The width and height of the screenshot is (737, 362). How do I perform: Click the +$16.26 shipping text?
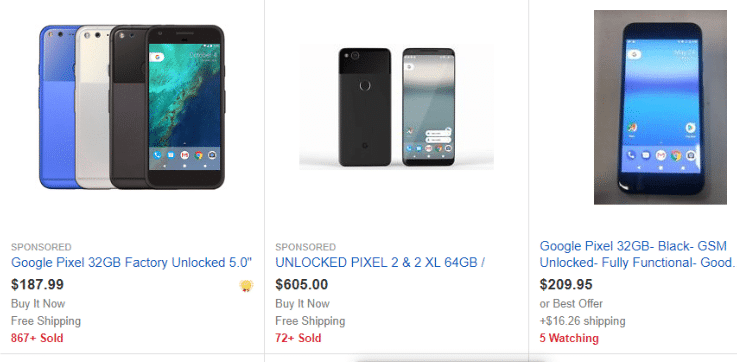click(582, 321)
